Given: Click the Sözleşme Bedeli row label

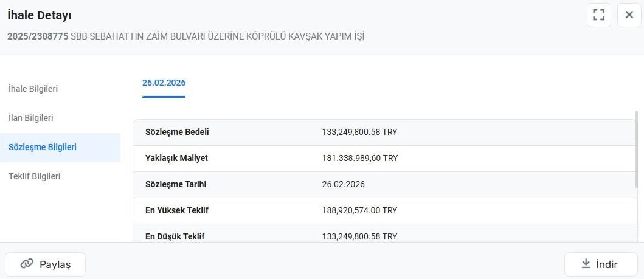Looking at the screenshot, I should click(177, 132).
